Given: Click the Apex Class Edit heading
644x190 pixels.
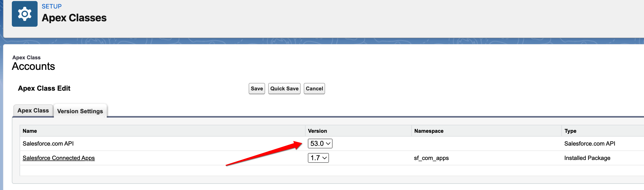Looking at the screenshot, I should click(44, 88).
